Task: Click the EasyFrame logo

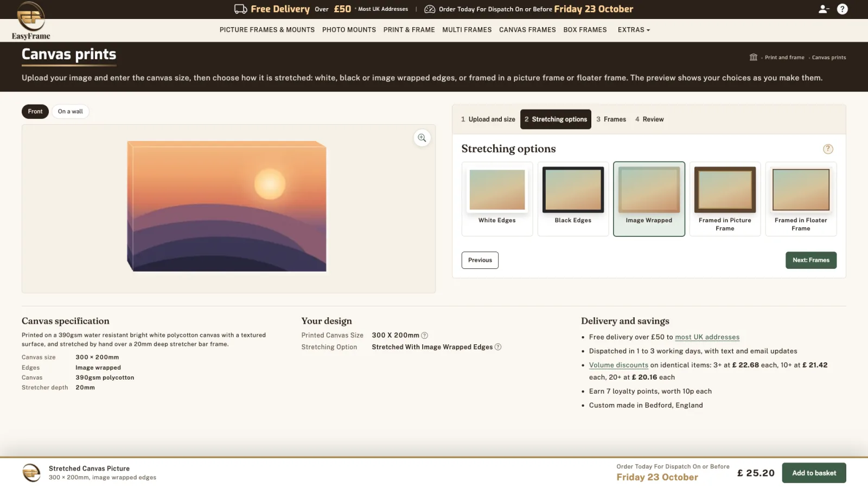Action: click(31, 21)
